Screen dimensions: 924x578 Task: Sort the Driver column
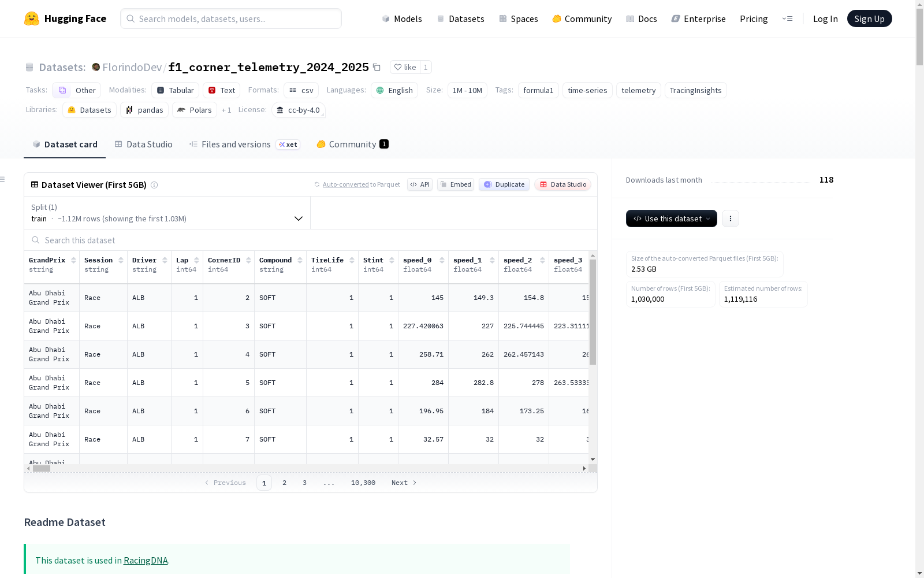pos(165,260)
